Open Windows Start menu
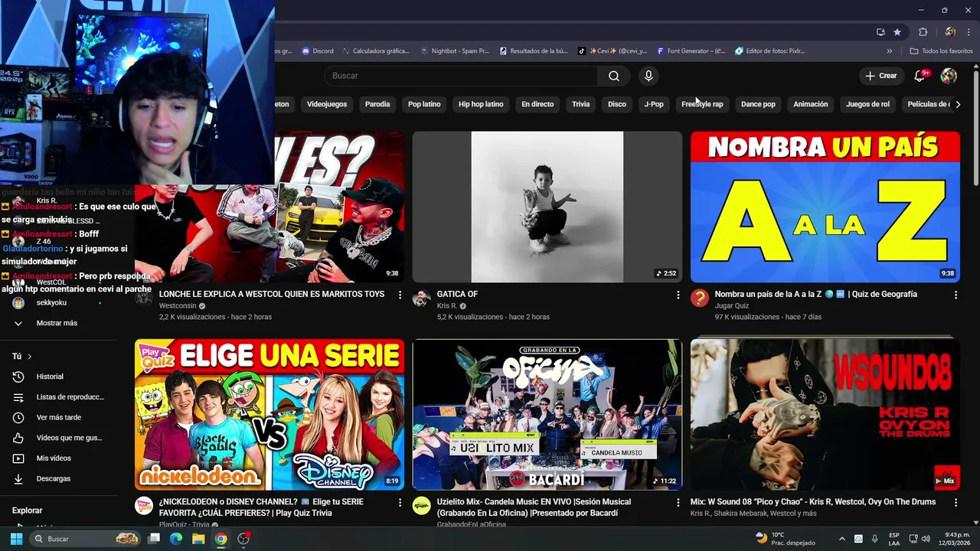Viewport: 980px width, 551px height. pos(16,539)
